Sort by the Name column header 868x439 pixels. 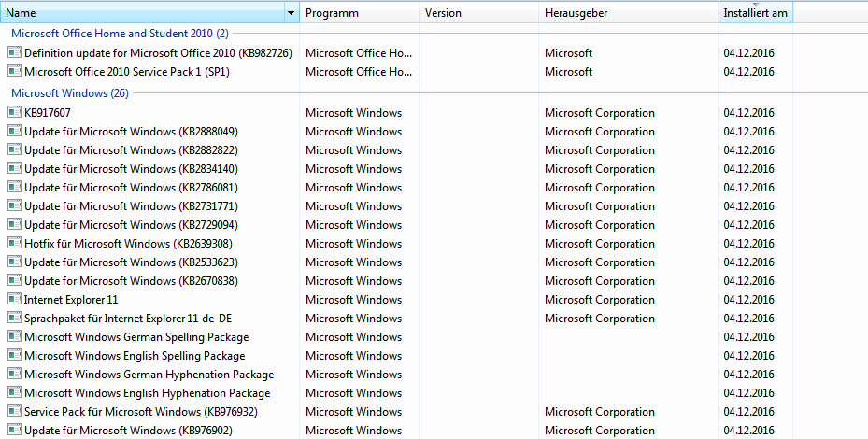tap(142, 13)
